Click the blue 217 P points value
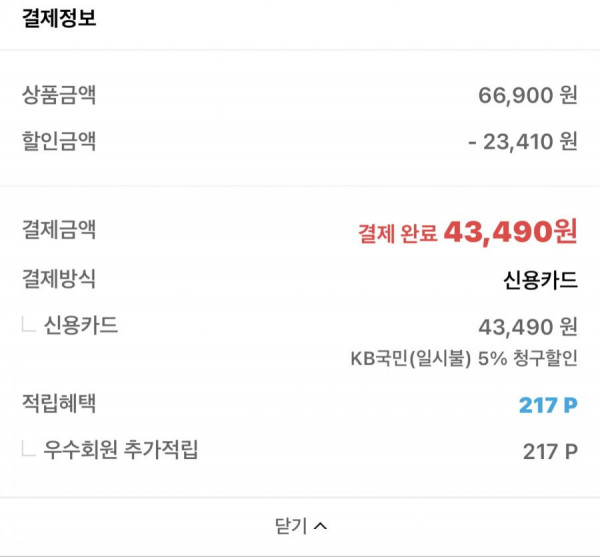This screenshot has height=557, width=600. click(548, 405)
